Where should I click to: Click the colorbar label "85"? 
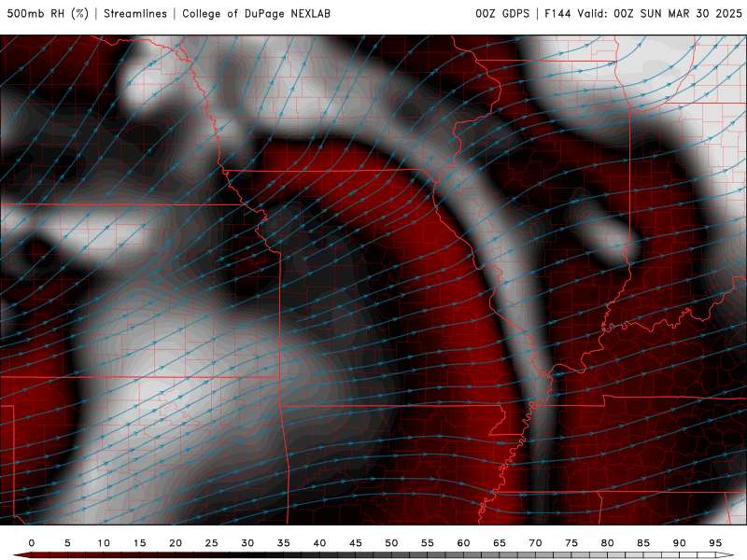pos(643,543)
